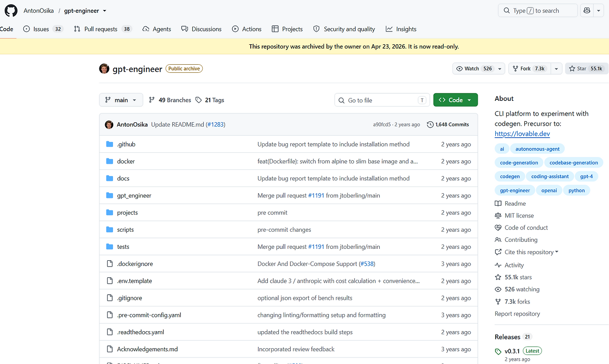Open the Pull requests tab
Image resolution: width=609 pixels, height=364 pixels.
(102, 29)
